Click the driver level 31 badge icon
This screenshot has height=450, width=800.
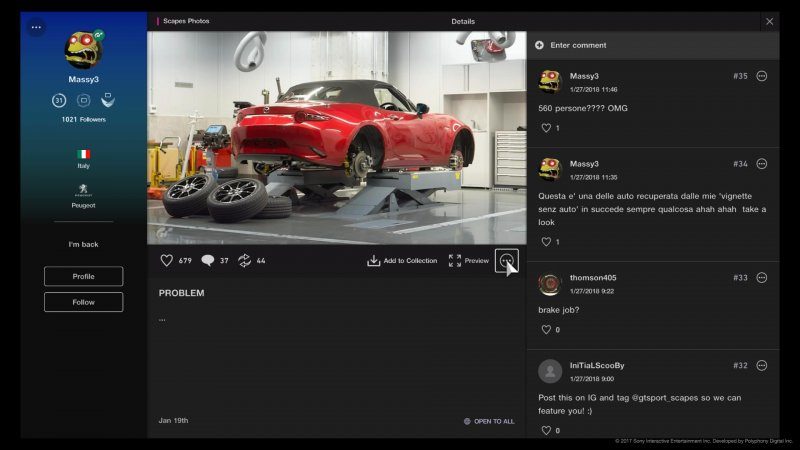pos(59,100)
